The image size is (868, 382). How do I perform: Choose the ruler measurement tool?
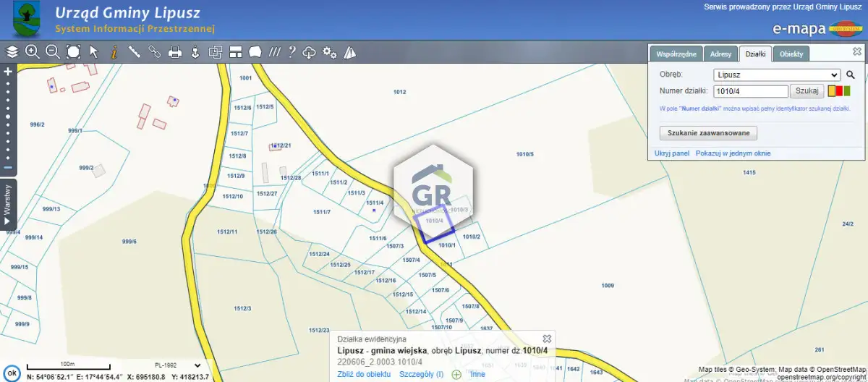[x=134, y=51]
